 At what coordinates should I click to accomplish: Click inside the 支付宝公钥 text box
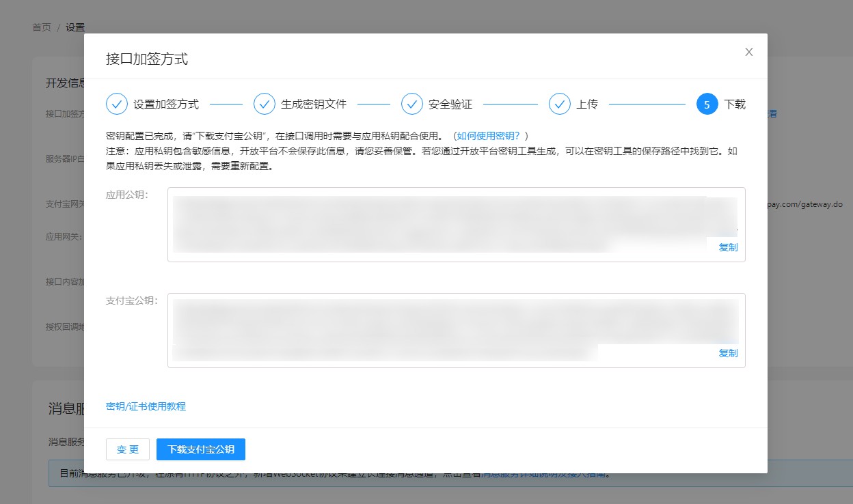click(456, 331)
